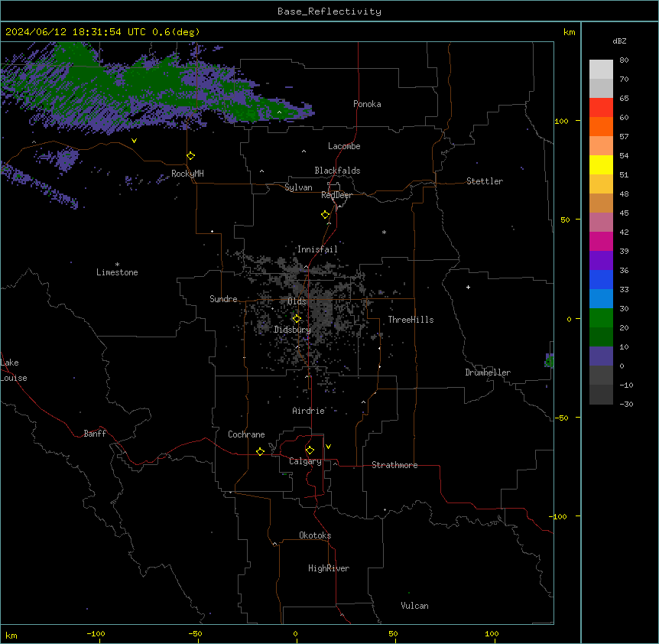Click the Sundre label

[223, 299]
